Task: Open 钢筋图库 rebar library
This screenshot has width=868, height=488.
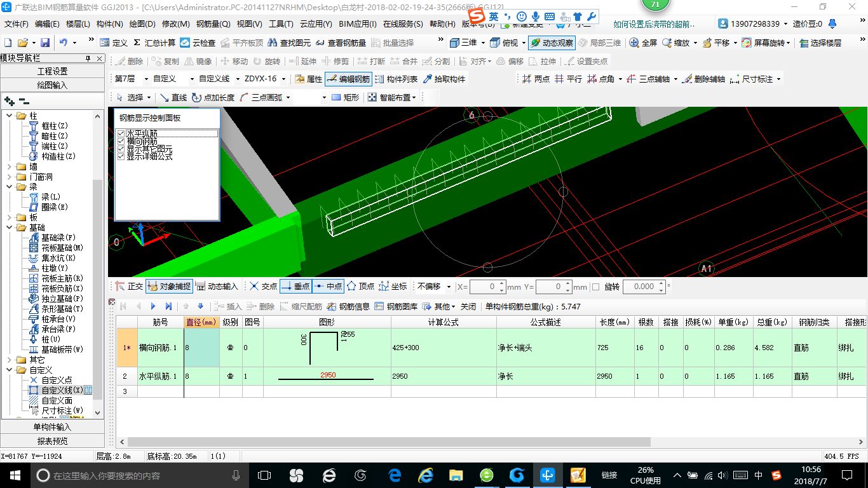Action: tap(397, 306)
